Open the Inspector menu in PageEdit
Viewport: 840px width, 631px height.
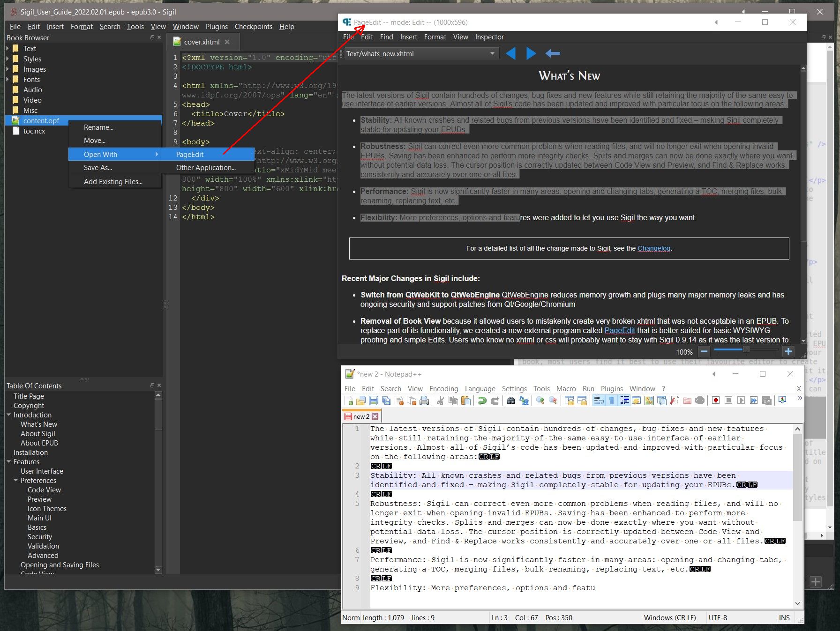(489, 37)
